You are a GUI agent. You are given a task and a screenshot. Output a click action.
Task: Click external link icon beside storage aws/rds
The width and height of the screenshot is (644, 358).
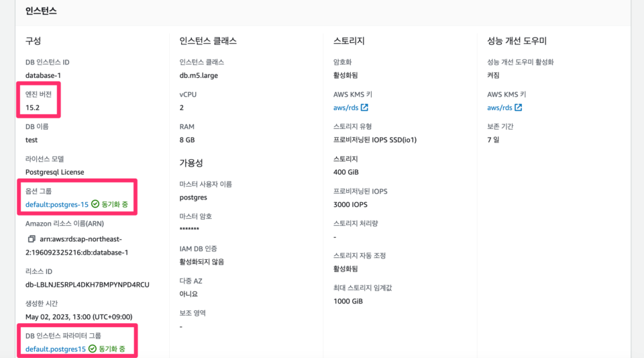(364, 107)
